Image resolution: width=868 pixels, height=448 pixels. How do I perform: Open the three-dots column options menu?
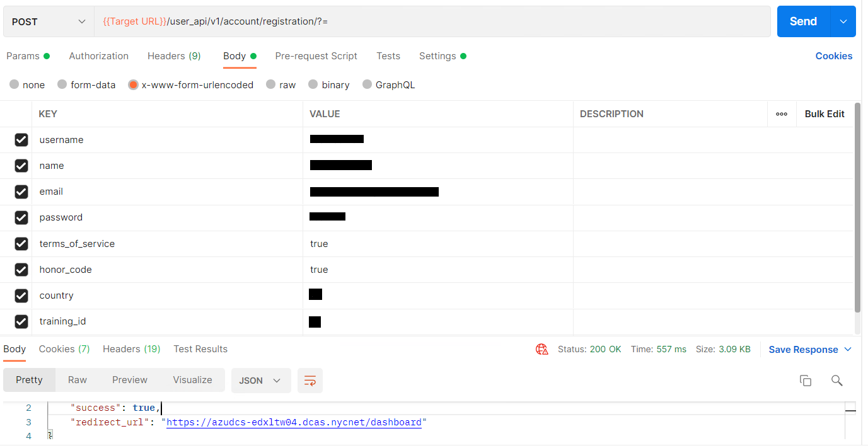coord(782,114)
